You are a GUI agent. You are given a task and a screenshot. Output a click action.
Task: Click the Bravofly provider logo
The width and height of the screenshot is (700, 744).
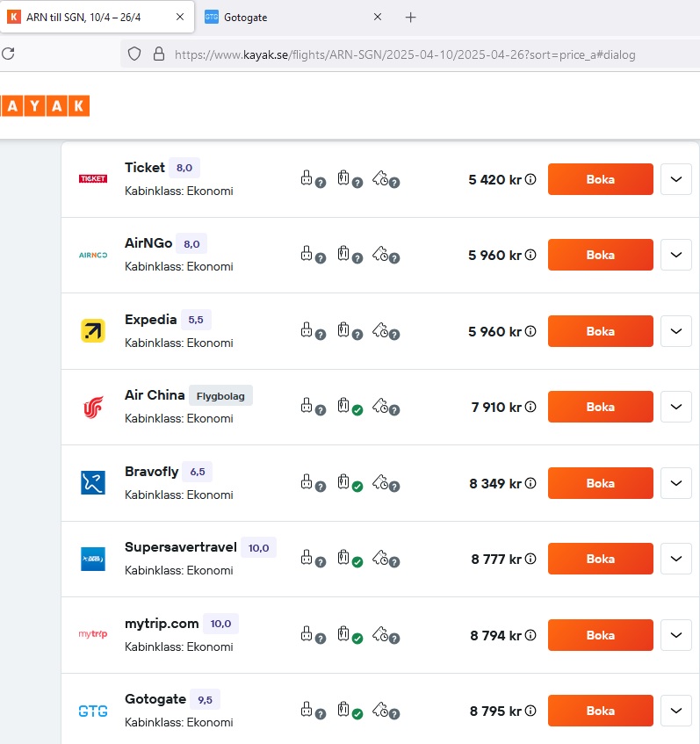(x=93, y=482)
